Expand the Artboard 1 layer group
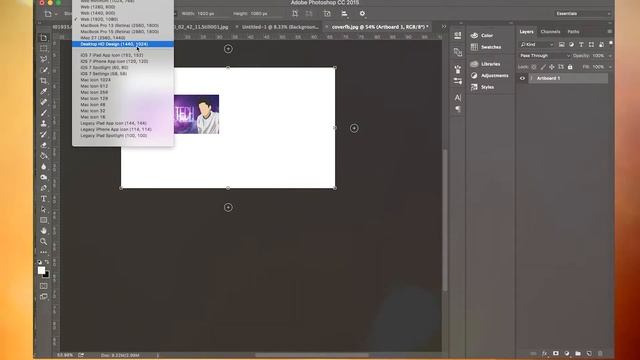The height and width of the screenshot is (360, 640). [x=531, y=78]
